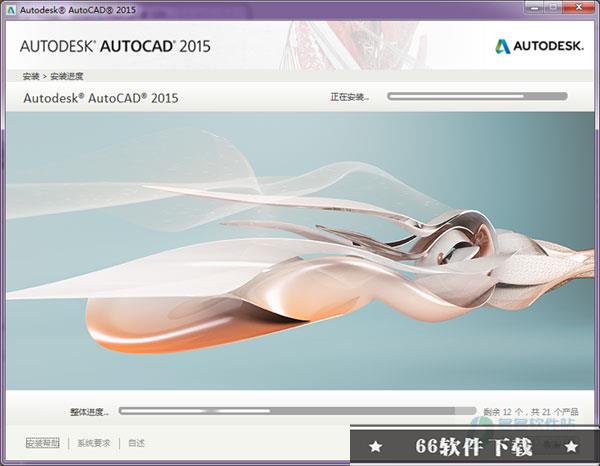Click the 整体进度 overall progress bar
The image size is (600, 466).
[x=297, y=411]
